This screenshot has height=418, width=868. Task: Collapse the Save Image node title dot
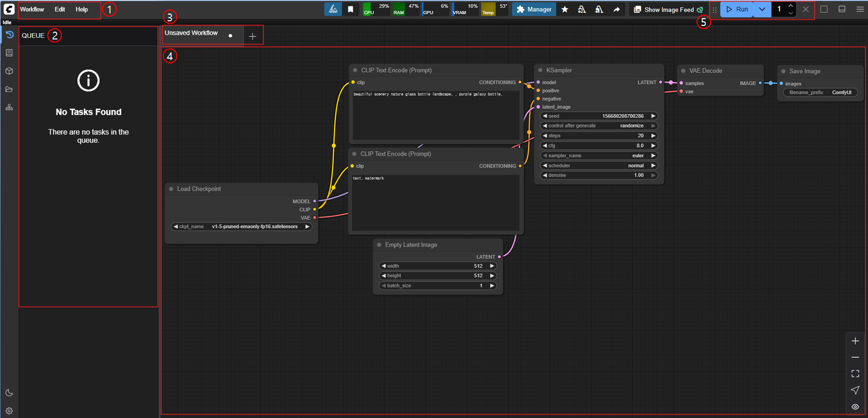click(x=783, y=71)
